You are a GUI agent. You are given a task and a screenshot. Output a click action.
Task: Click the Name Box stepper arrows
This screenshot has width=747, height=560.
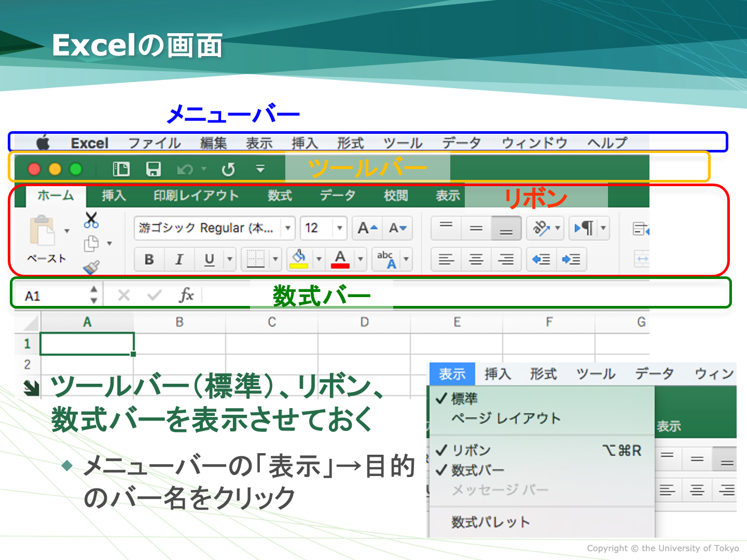click(x=94, y=295)
